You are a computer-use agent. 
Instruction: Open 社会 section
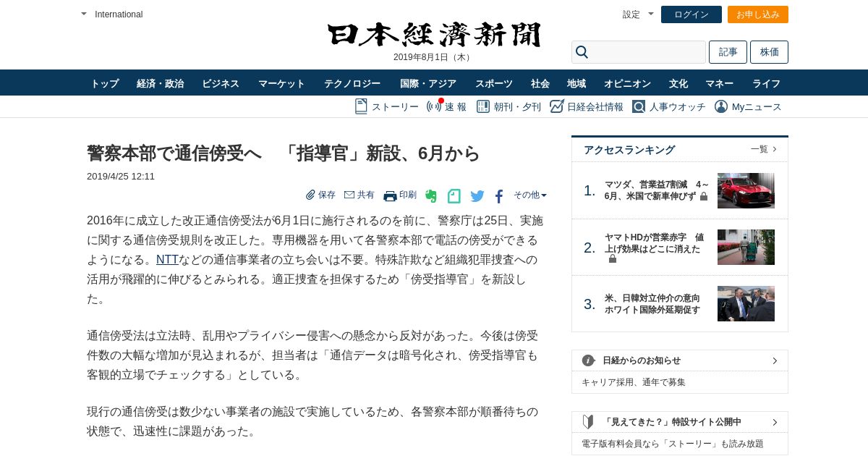coord(540,83)
